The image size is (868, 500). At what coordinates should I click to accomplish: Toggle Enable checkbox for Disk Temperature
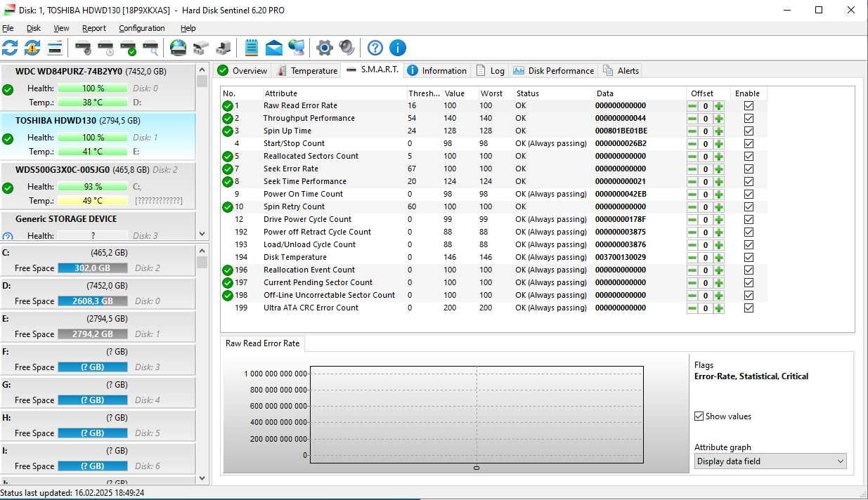pyautogui.click(x=749, y=257)
